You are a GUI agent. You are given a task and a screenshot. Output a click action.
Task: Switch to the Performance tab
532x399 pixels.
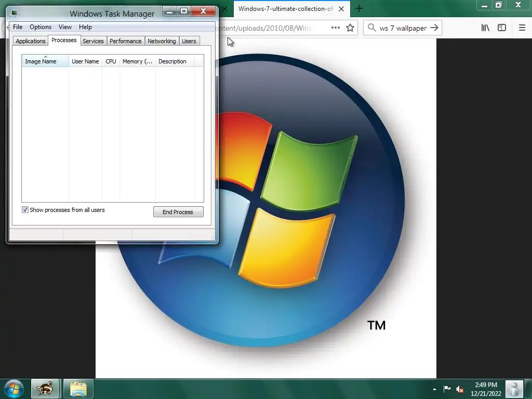tap(126, 41)
